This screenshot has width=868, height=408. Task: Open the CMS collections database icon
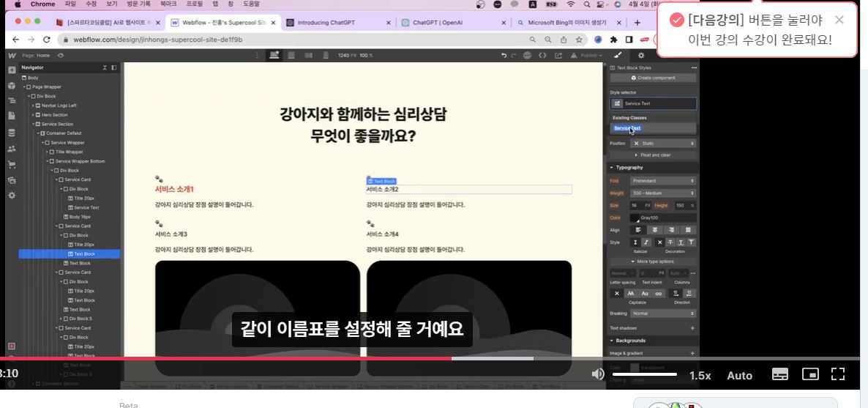point(12,133)
